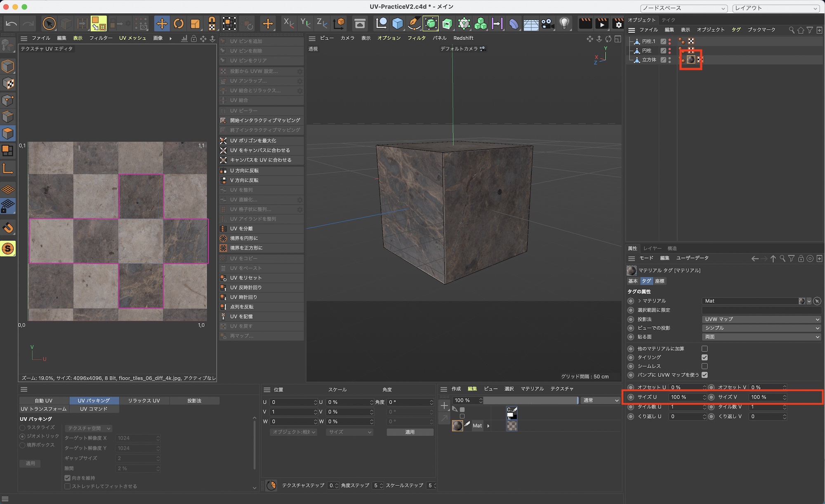825x504 pixels.
Task: Open the 投影法 UVW マップ dropdown
Action: (x=761, y=319)
